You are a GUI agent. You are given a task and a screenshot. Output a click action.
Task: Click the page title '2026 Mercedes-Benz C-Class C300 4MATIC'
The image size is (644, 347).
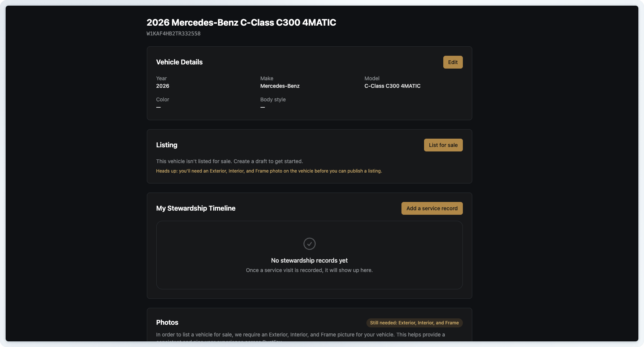tap(241, 23)
